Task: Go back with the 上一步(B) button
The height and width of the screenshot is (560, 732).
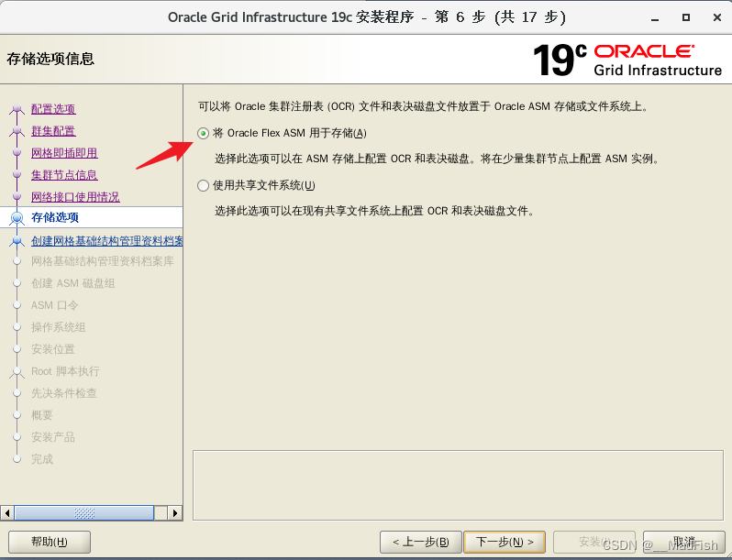Action: point(421,542)
